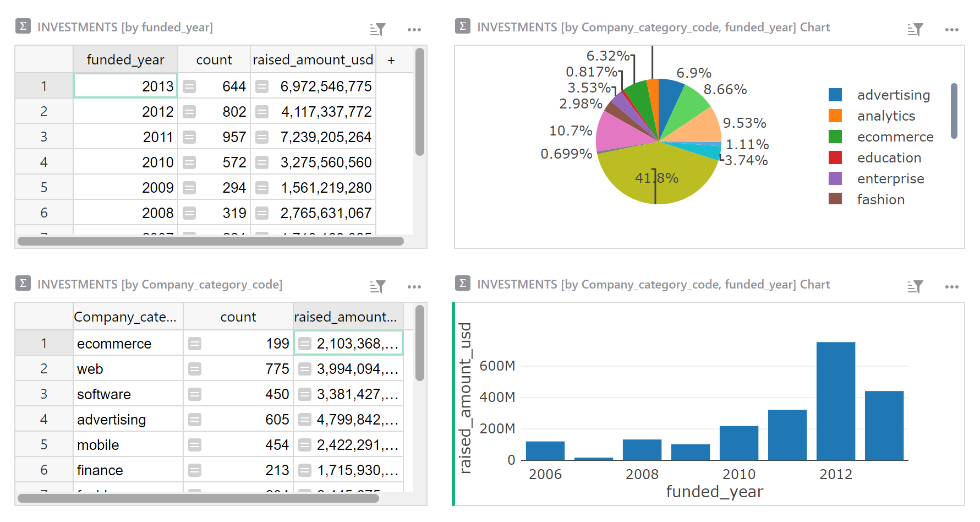The height and width of the screenshot is (522, 980).
Task: Open three-dot menu of pie chart widget
Action: [951, 29]
